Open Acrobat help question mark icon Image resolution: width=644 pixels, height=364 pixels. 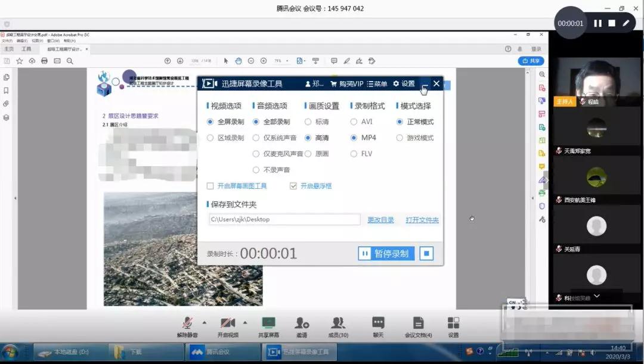tap(508, 49)
